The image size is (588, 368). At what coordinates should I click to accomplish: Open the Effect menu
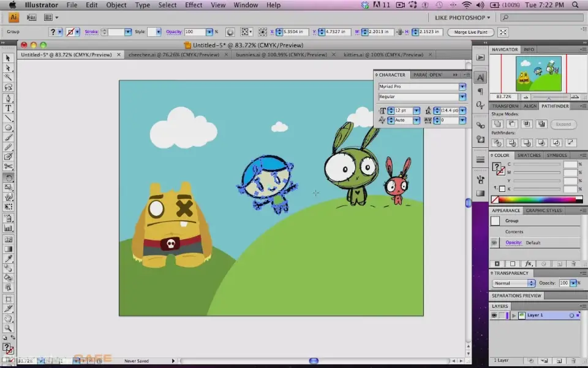point(194,5)
